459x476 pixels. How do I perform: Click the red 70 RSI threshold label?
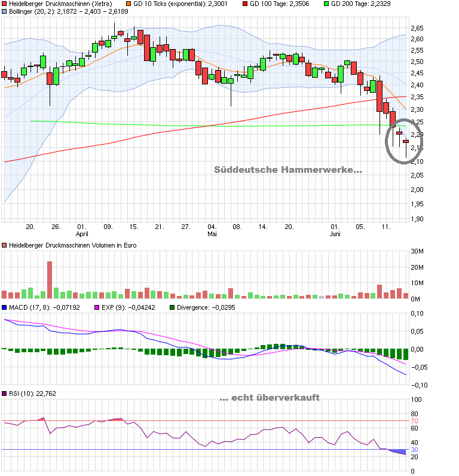tap(414, 421)
